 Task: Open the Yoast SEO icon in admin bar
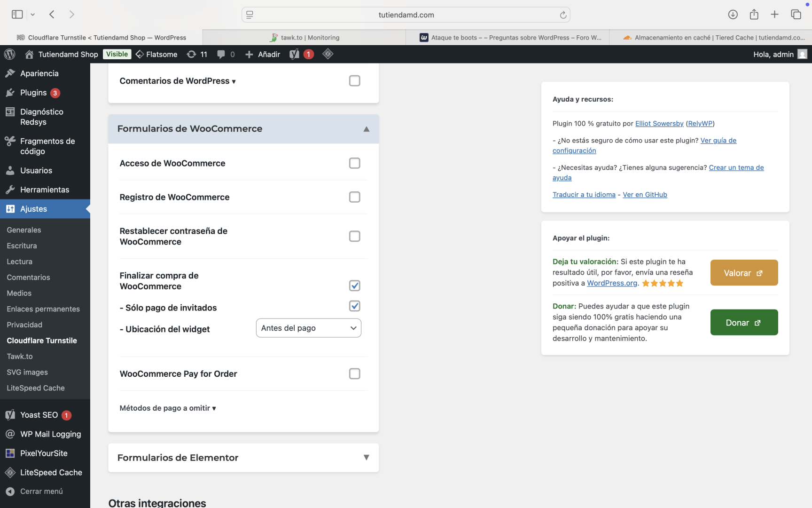click(295, 55)
